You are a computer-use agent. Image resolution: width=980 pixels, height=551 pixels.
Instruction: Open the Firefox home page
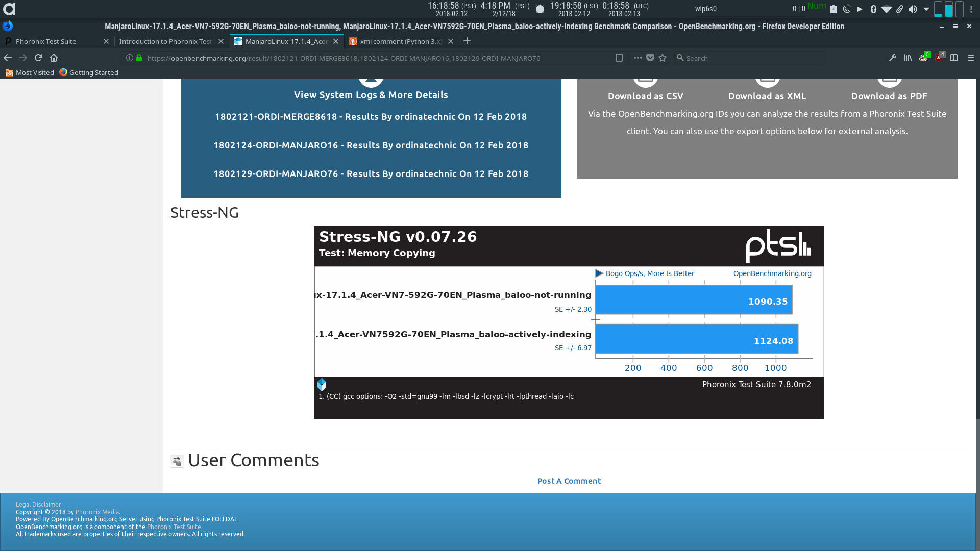pos(54,58)
